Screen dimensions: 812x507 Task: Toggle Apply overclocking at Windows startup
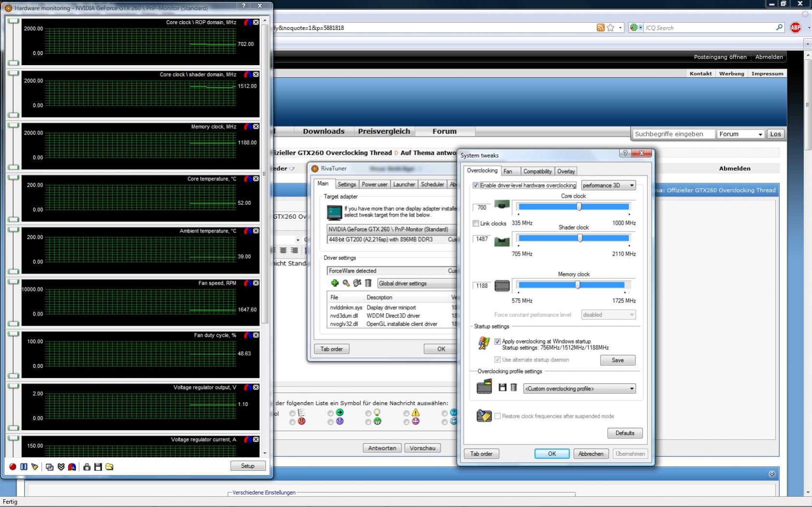497,341
